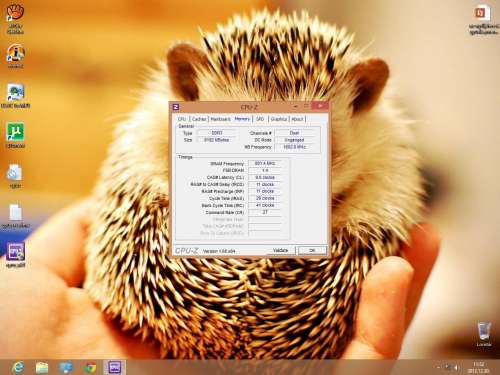Open the Graphics tab
The image size is (500, 375).
tap(279, 119)
